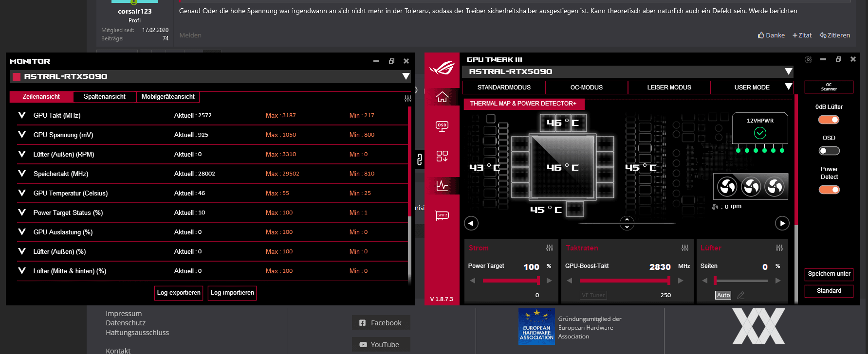The image size is (868, 354).
Task: Open User Mode profile dropdown arrow
Action: coord(789,87)
